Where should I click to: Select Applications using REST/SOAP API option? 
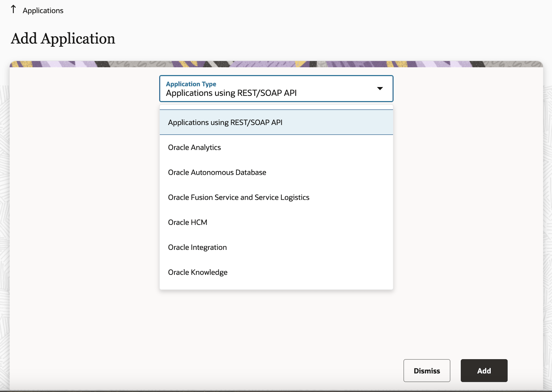click(276, 122)
